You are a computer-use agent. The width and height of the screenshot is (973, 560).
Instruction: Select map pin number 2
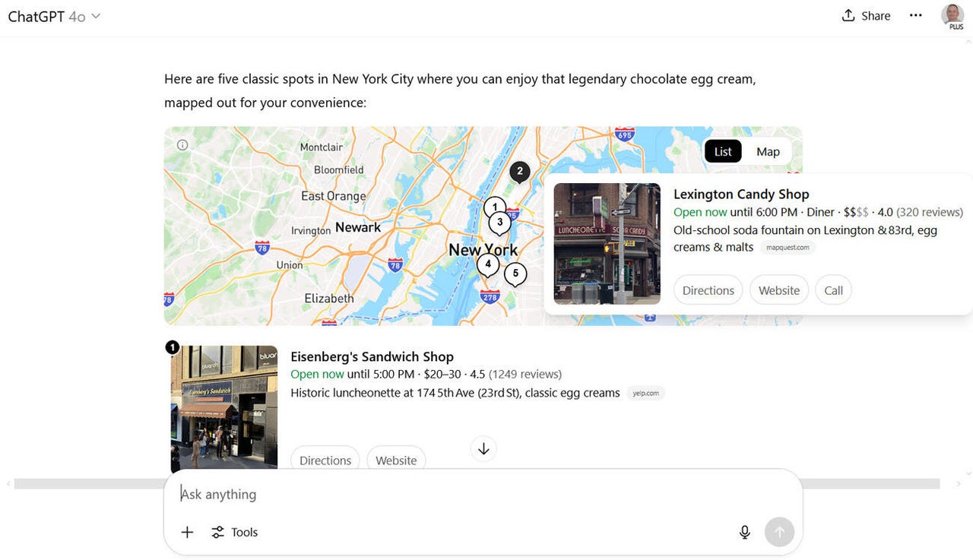pos(520,172)
